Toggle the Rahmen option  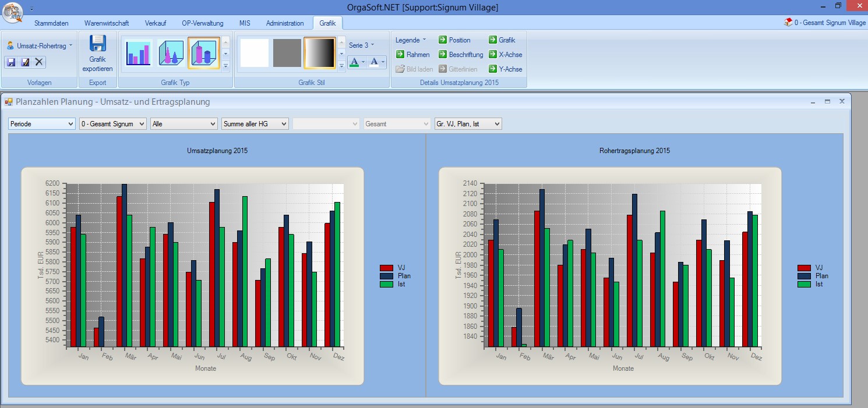click(x=413, y=55)
